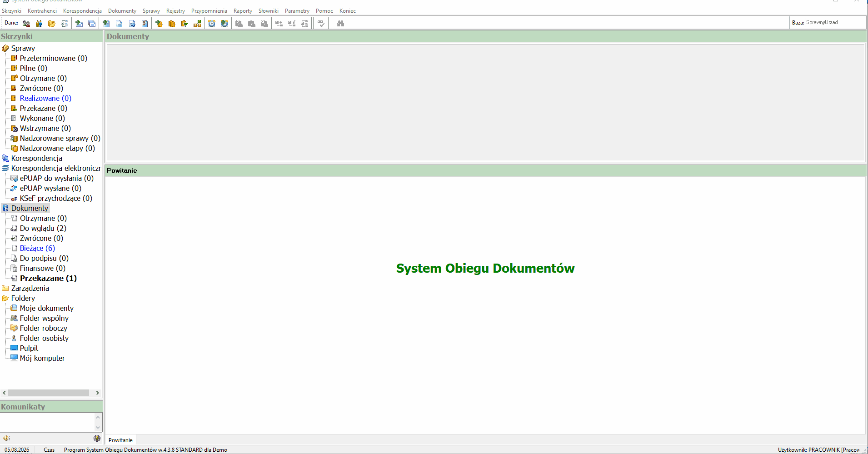The height and width of the screenshot is (454, 868).
Task: Select Pilne (0) in the tree
Action: pyautogui.click(x=34, y=68)
